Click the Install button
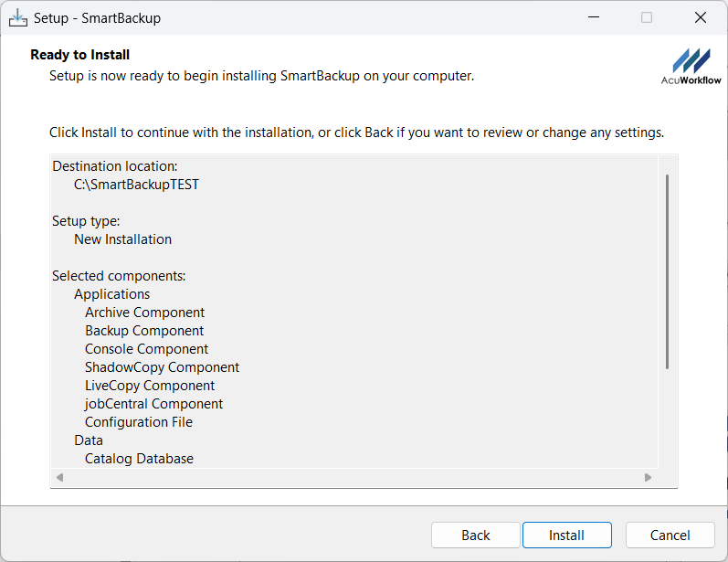The width and height of the screenshot is (728, 562). pyautogui.click(x=566, y=535)
